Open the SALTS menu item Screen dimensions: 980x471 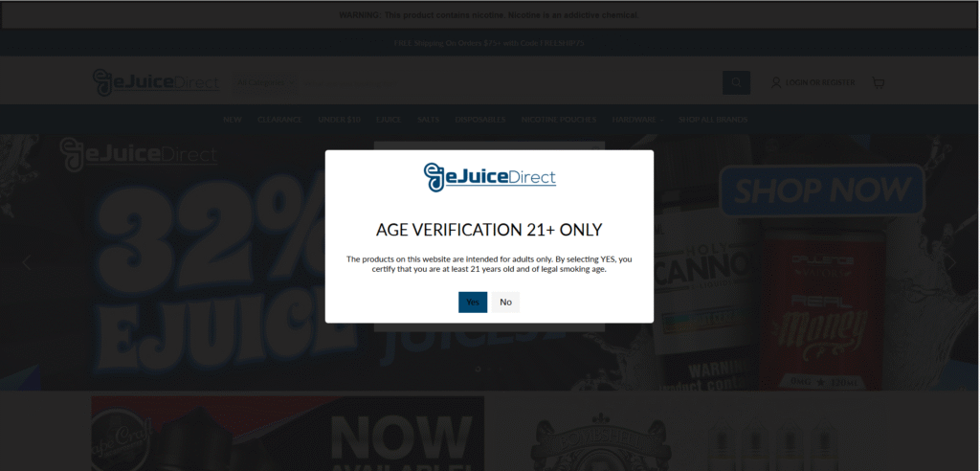[428, 120]
